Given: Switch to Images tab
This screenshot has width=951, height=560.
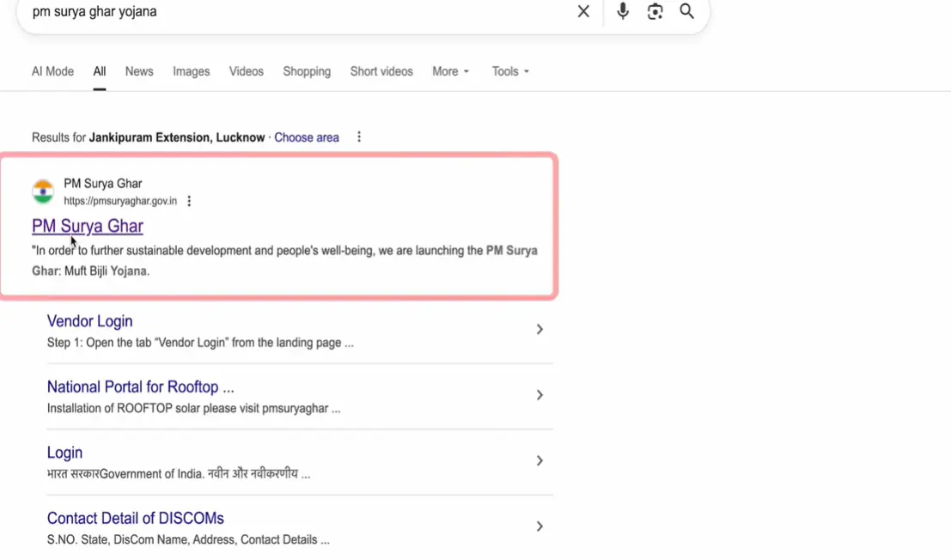Looking at the screenshot, I should (x=191, y=71).
